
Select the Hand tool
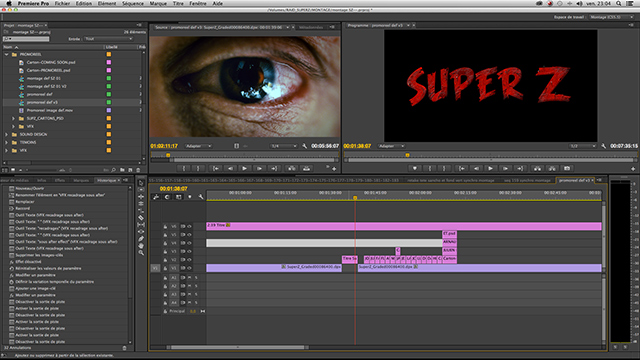click(x=141, y=246)
